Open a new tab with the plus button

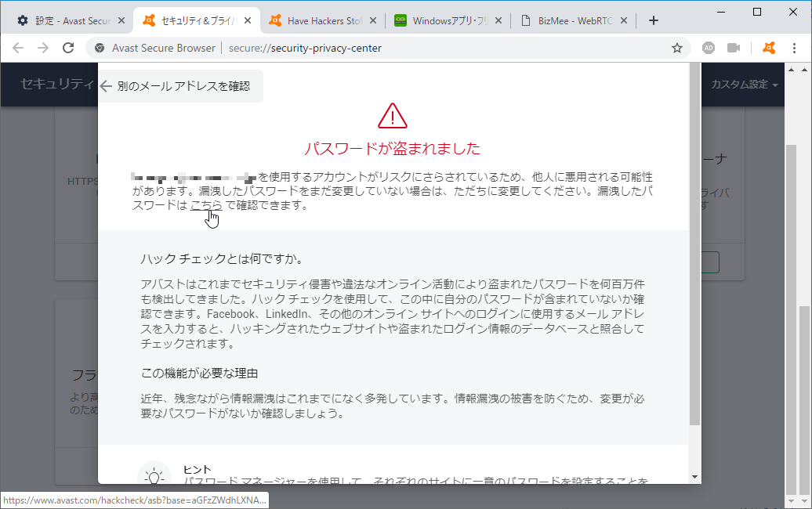click(653, 20)
